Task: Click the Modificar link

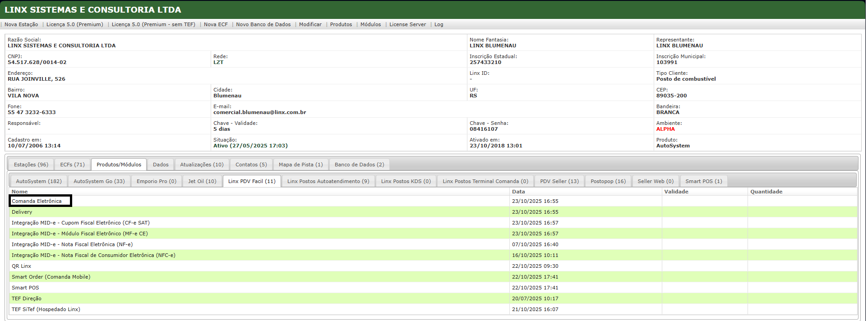Action: coord(310,24)
